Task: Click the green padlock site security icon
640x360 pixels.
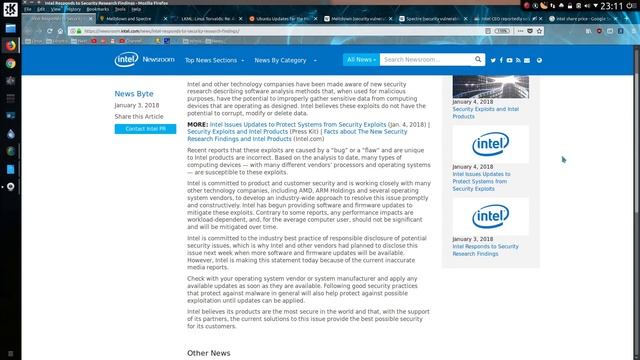Action: point(79,31)
